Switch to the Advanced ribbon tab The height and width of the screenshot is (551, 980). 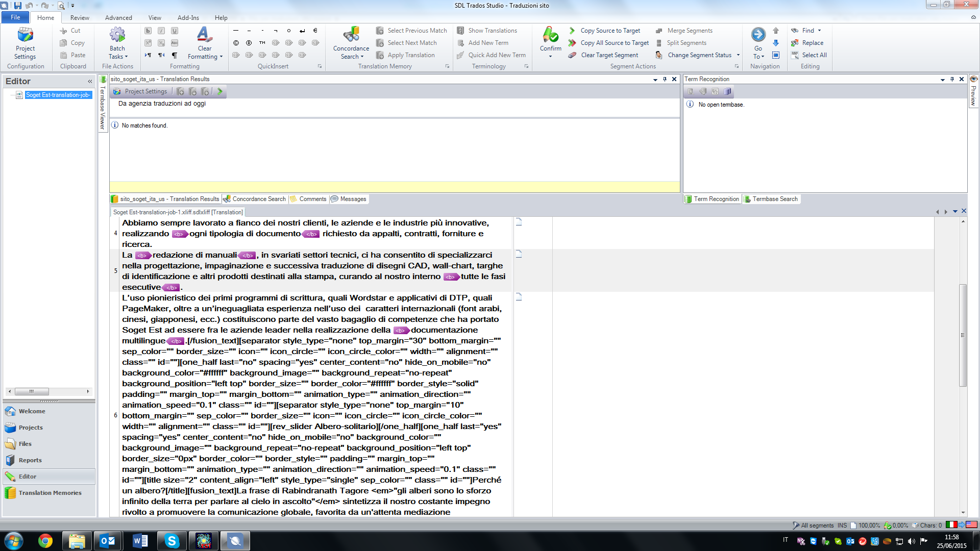pyautogui.click(x=118, y=18)
